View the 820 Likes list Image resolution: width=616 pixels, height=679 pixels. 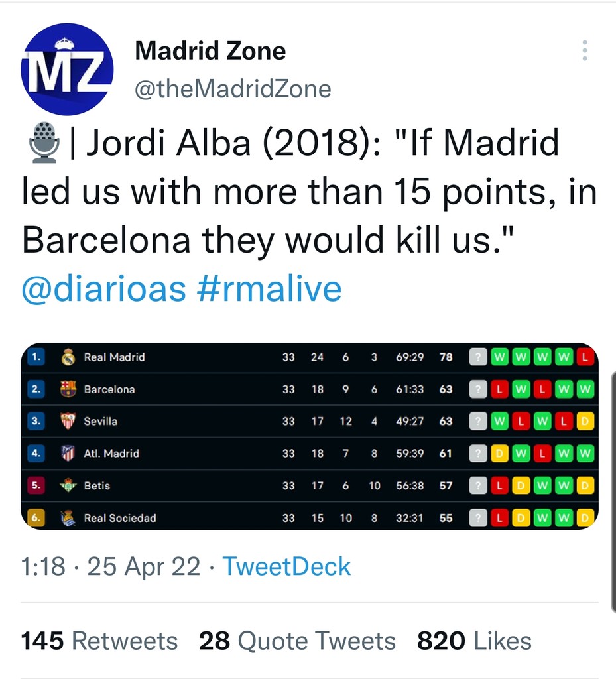click(474, 641)
